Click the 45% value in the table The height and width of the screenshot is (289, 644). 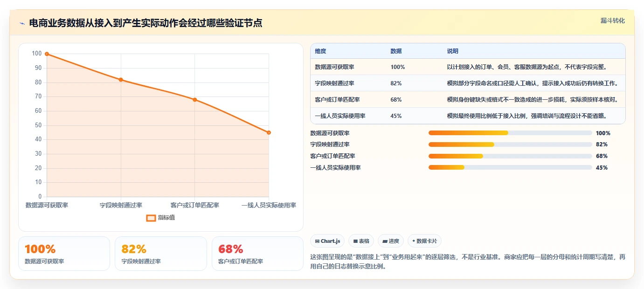[x=396, y=116]
